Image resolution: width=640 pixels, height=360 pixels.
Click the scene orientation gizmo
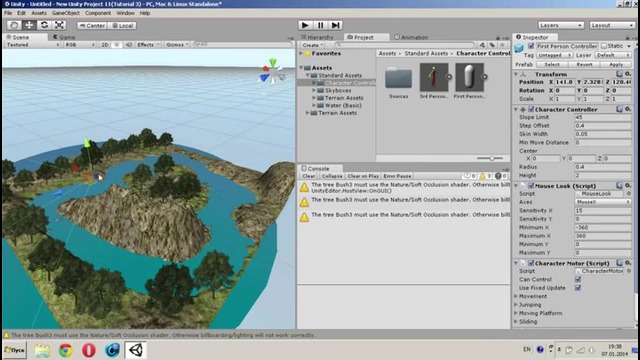pyautogui.click(x=272, y=72)
